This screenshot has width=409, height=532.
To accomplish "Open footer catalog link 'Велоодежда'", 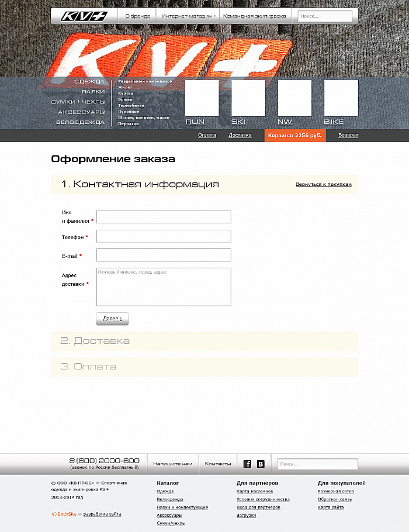I will point(170,499).
